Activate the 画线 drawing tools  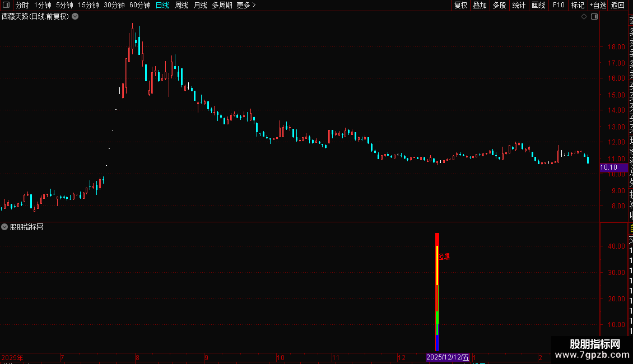tap(538, 5)
